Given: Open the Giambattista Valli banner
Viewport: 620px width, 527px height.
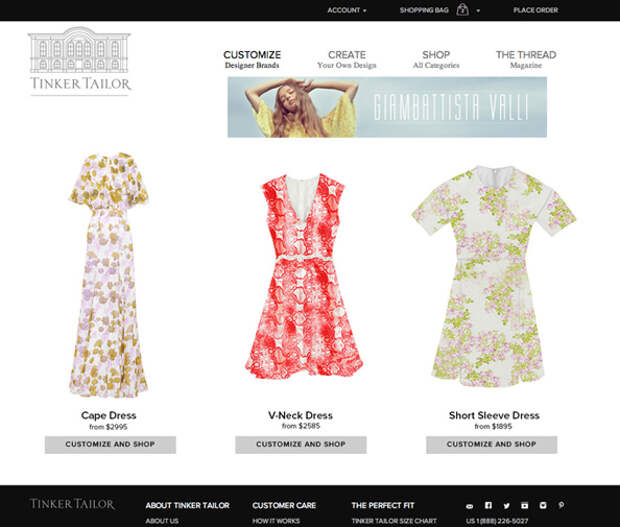Looking at the screenshot, I should click(x=387, y=107).
